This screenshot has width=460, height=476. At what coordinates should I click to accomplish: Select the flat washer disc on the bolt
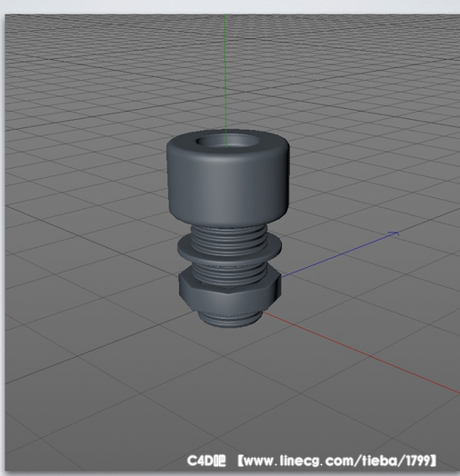[229, 247]
